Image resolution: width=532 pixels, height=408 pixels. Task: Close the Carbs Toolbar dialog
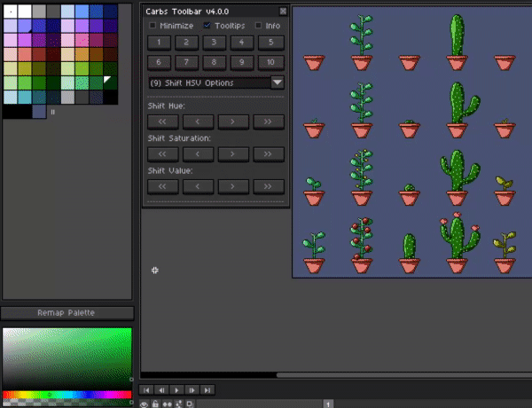point(283,12)
